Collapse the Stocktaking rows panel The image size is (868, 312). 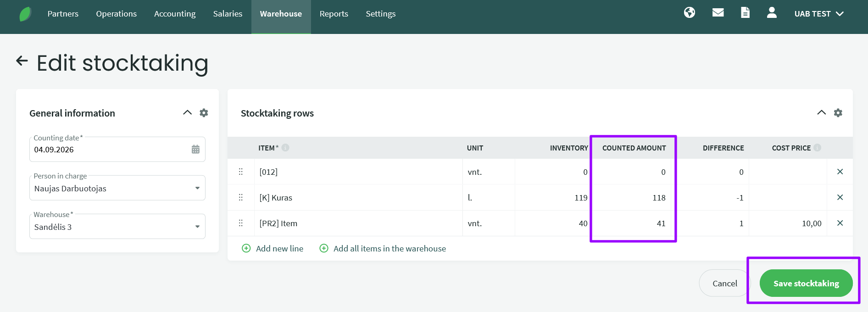pos(822,112)
